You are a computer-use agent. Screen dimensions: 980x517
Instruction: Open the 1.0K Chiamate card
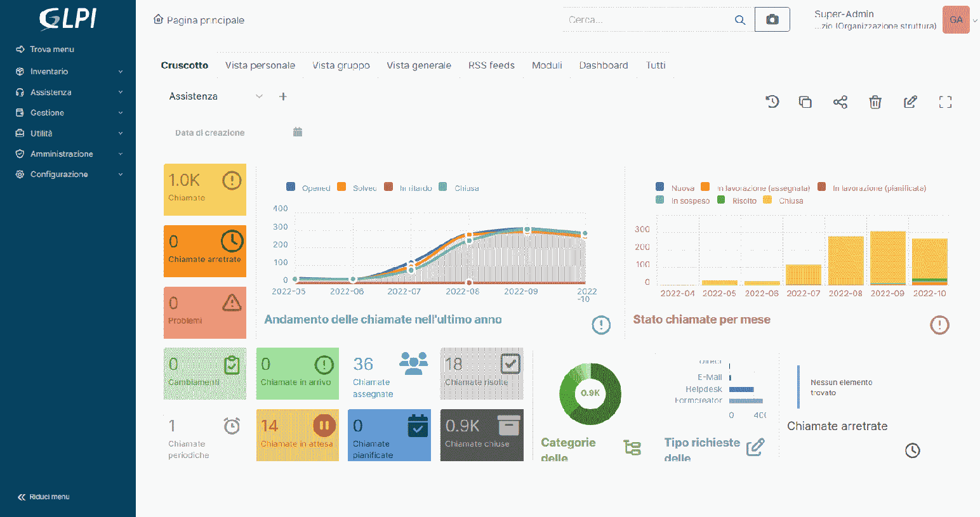(205, 190)
